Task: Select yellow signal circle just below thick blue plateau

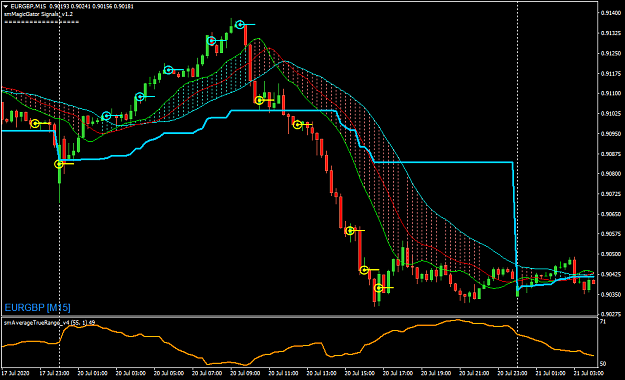Action: tap(297, 125)
